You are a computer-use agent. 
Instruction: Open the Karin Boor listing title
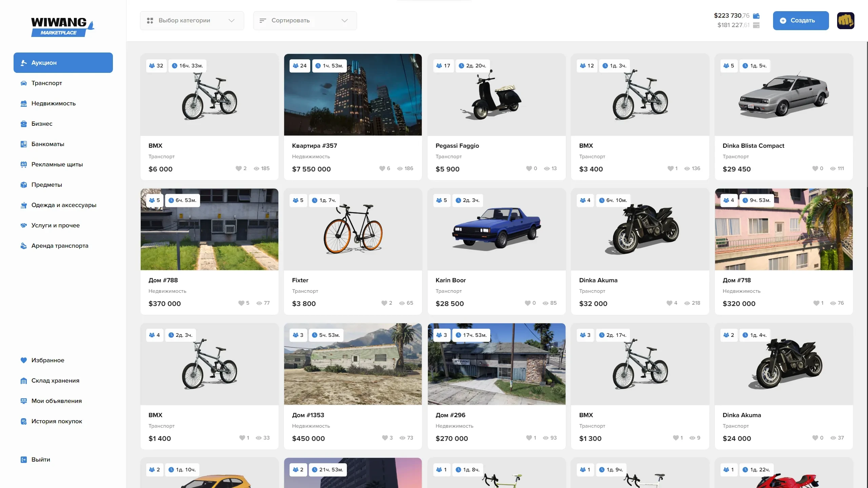(451, 280)
